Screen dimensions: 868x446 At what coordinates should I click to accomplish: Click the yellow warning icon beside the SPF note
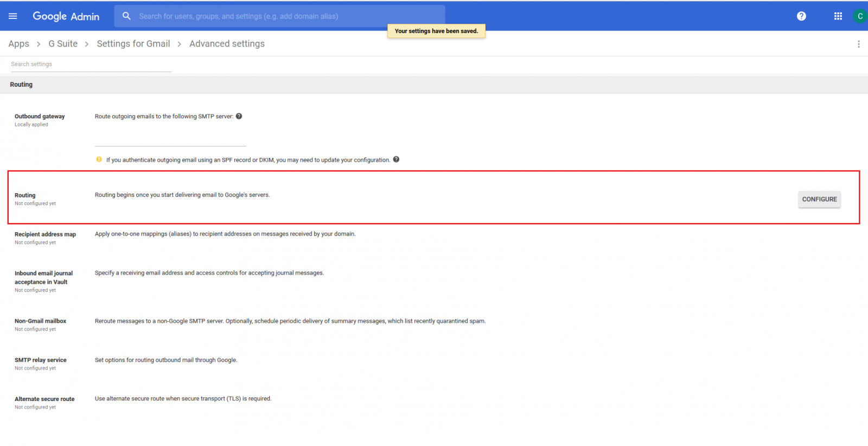point(99,160)
